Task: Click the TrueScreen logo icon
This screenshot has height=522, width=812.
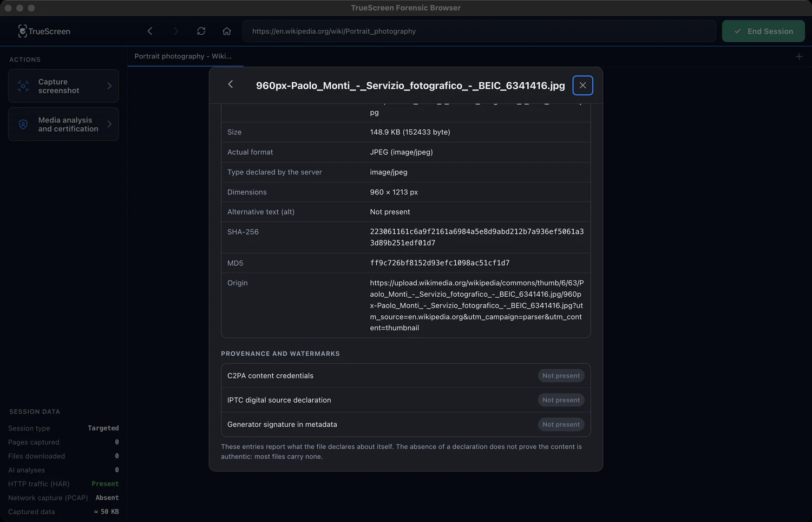Action: click(22, 31)
